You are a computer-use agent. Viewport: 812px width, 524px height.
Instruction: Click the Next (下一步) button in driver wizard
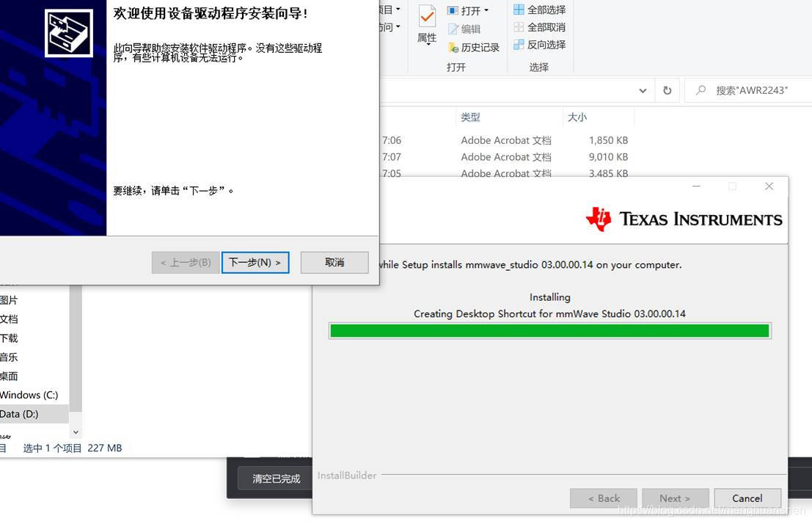(x=255, y=263)
